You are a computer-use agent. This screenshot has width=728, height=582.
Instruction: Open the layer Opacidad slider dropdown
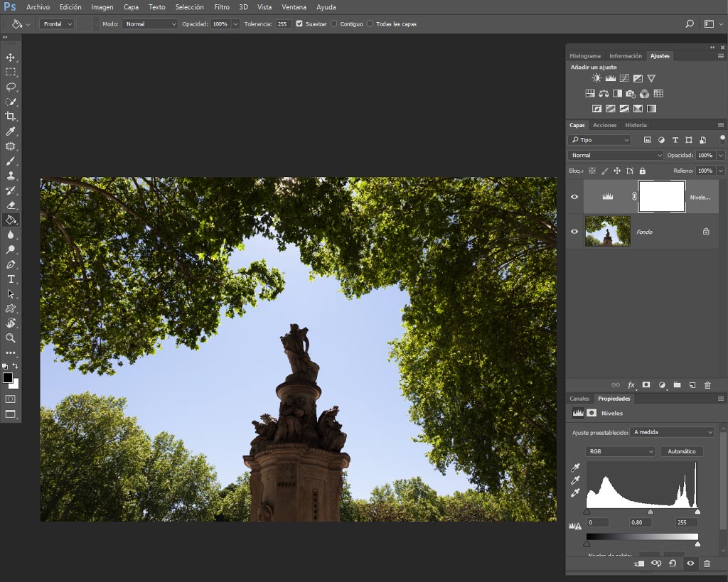tap(721, 156)
